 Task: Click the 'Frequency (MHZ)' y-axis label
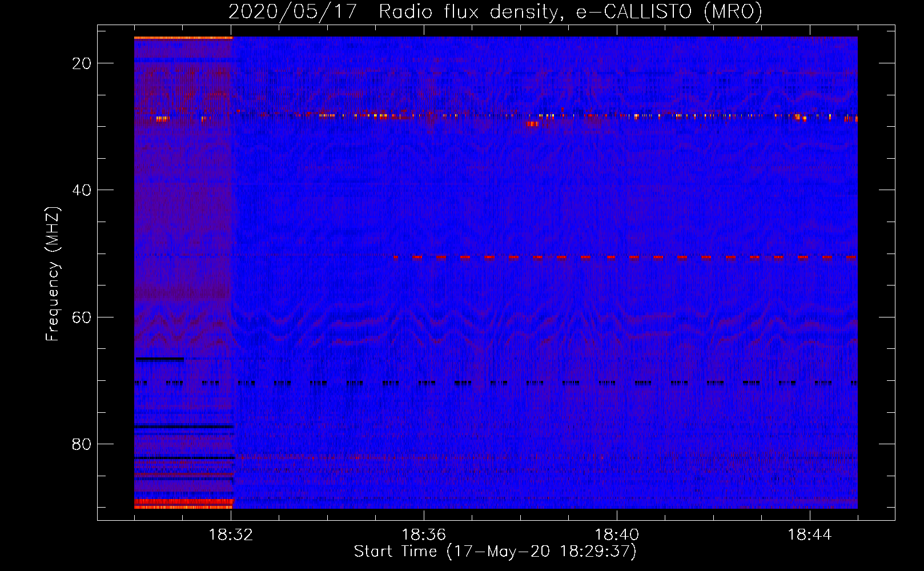[53, 274]
